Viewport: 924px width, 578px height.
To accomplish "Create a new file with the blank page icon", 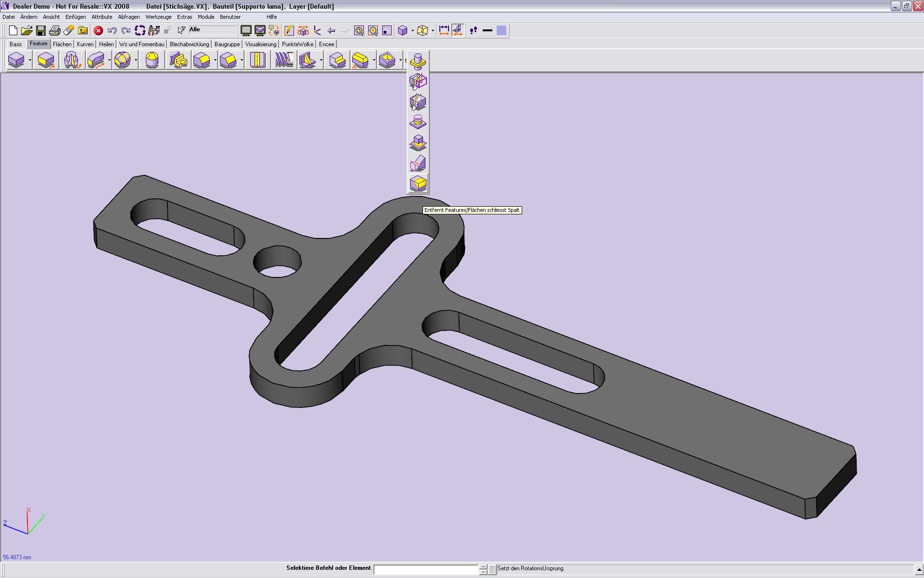I will coord(13,31).
